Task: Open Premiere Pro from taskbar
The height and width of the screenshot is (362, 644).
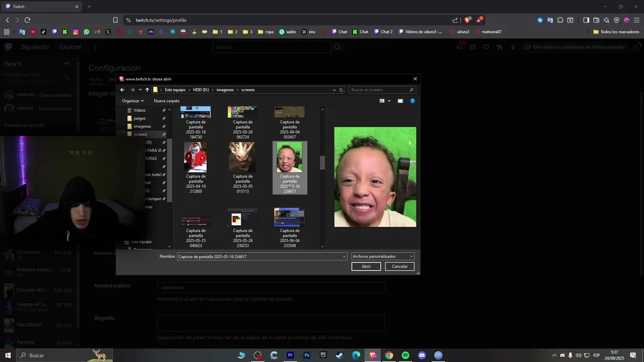Action: [290, 355]
